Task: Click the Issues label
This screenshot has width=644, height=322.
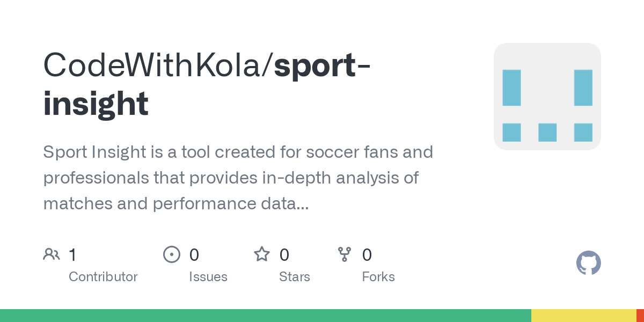Action: (x=208, y=277)
